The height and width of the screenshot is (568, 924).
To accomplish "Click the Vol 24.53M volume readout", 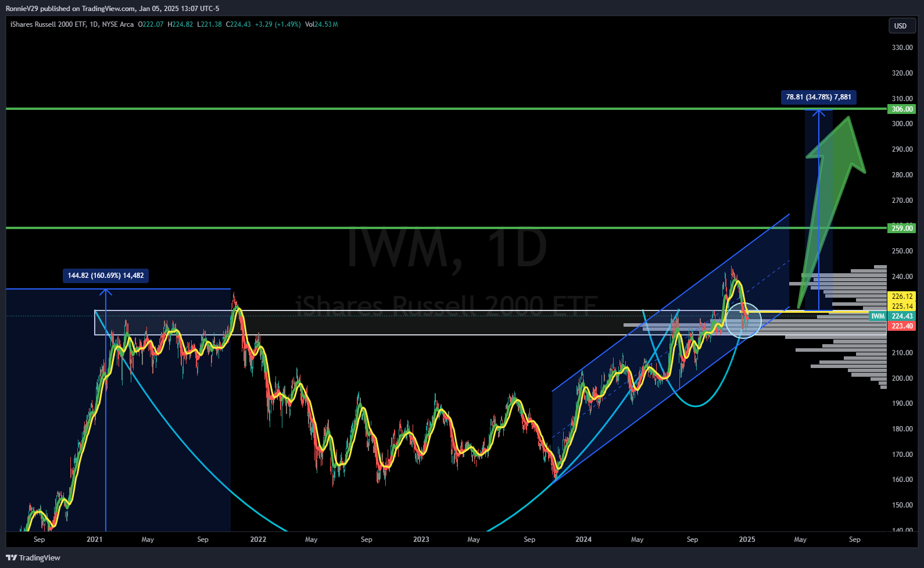I will coord(321,24).
